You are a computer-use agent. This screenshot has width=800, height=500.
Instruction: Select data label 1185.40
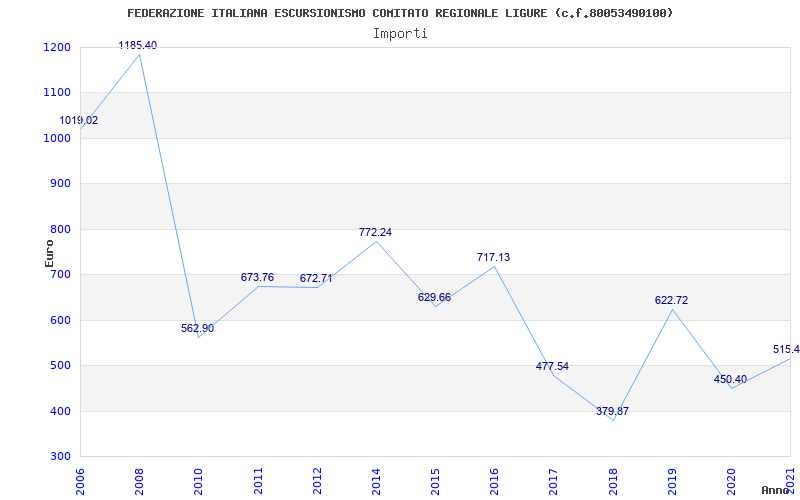click(x=138, y=45)
